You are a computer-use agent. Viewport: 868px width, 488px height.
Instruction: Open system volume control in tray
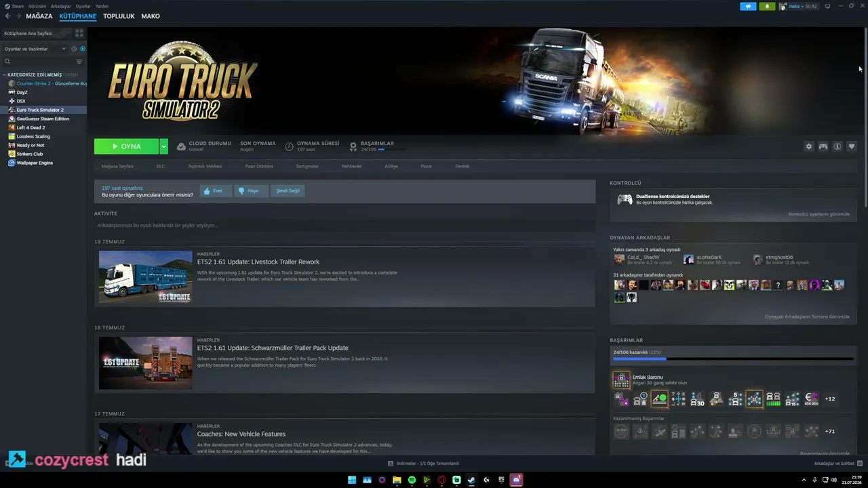(x=834, y=480)
